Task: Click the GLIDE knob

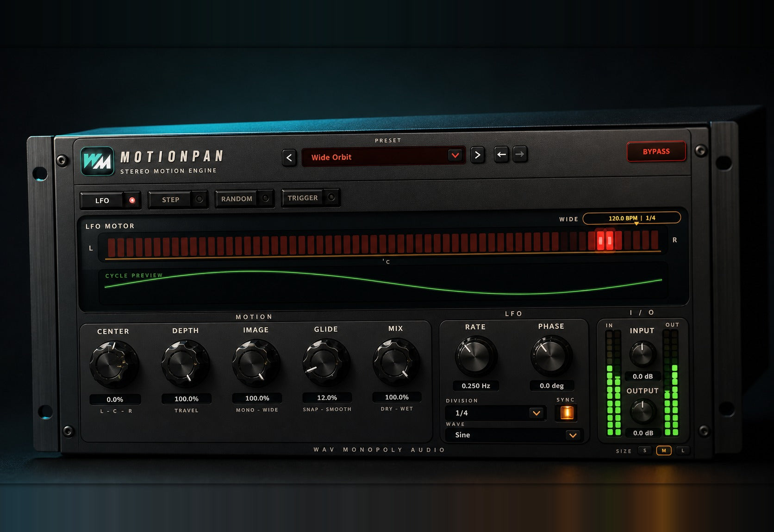Action: (x=326, y=361)
